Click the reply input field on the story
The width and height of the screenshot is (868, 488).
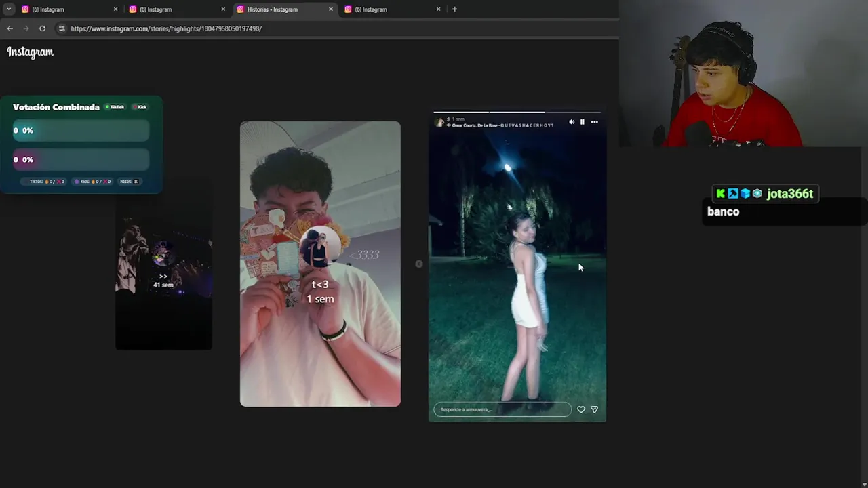point(502,409)
